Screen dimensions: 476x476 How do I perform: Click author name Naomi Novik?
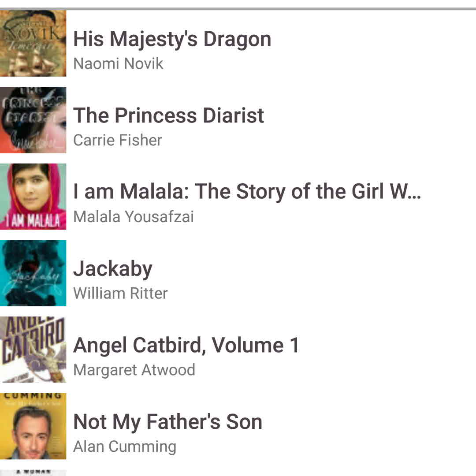pyautogui.click(x=118, y=63)
